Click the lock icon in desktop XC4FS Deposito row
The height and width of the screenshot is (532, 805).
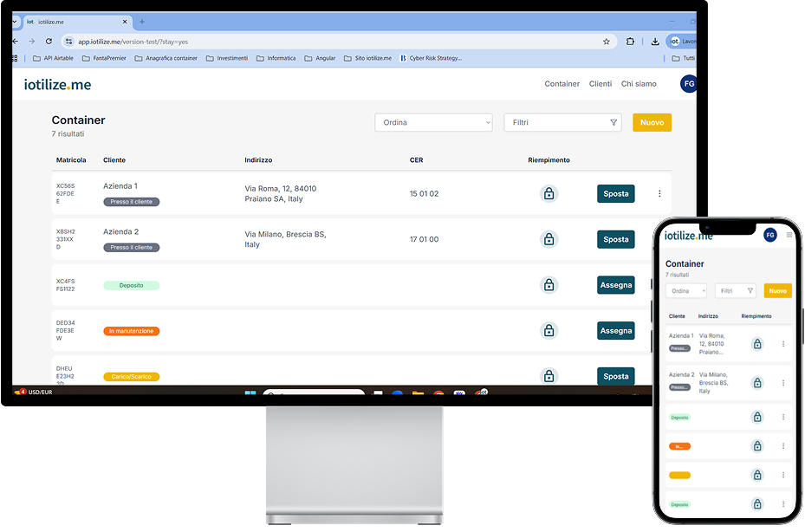549,285
